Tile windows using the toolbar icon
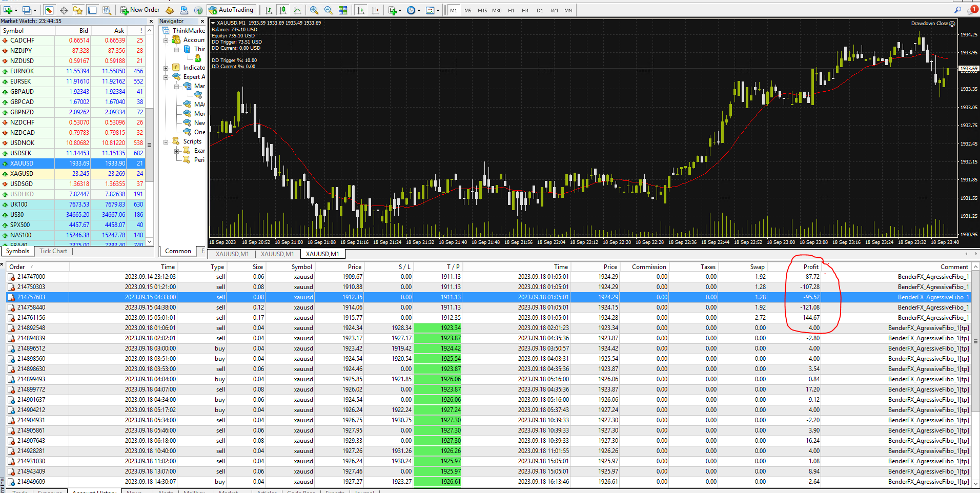Screen dimensions: 980x493 [x=343, y=10]
